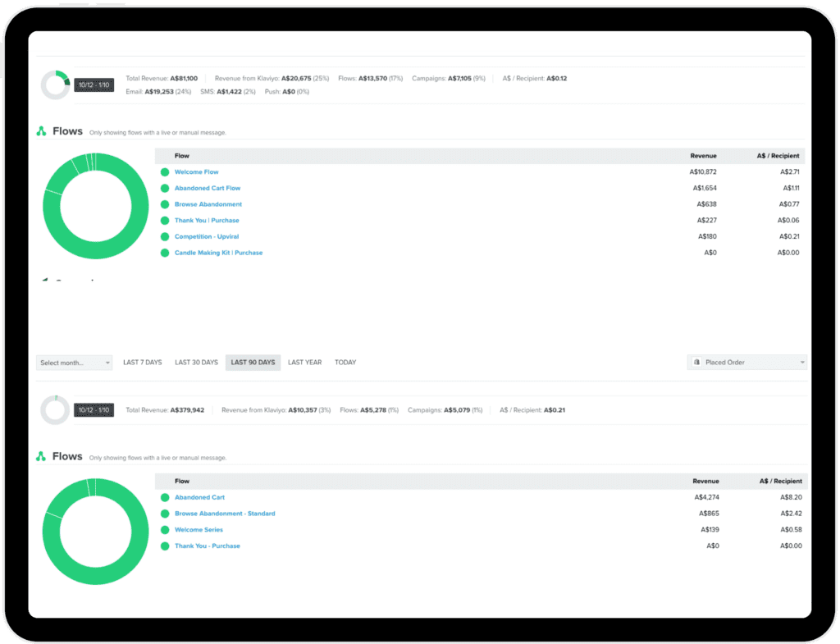Click the Flows icon in upper section

[41, 131]
